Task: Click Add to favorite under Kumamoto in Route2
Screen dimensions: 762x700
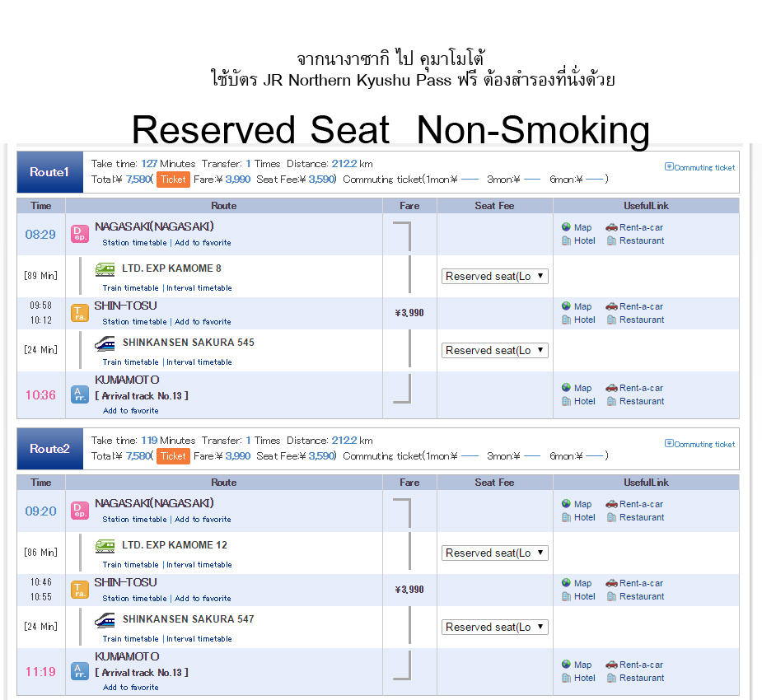Action: (x=130, y=687)
